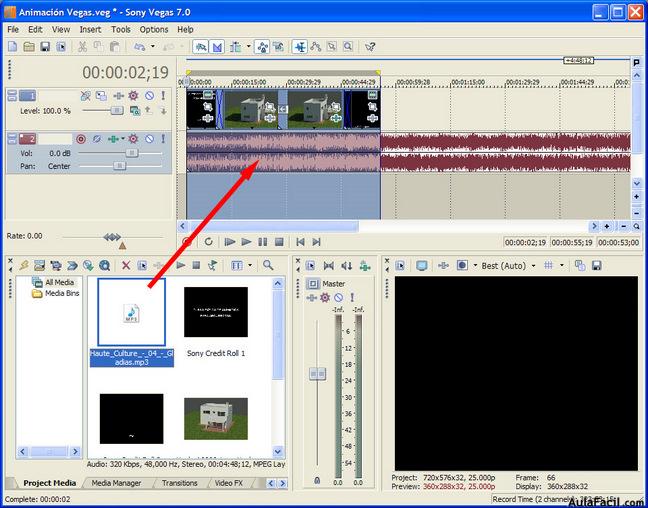Screen dimensions: 648x508
Task: Preview on external monitor icon
Action: click(x=421, y=265)
